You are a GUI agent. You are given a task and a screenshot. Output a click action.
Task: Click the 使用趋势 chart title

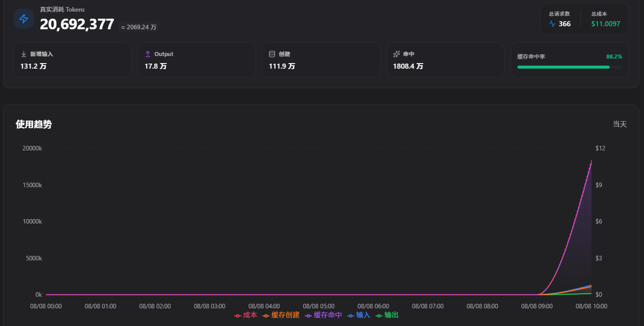coord(34,124)
